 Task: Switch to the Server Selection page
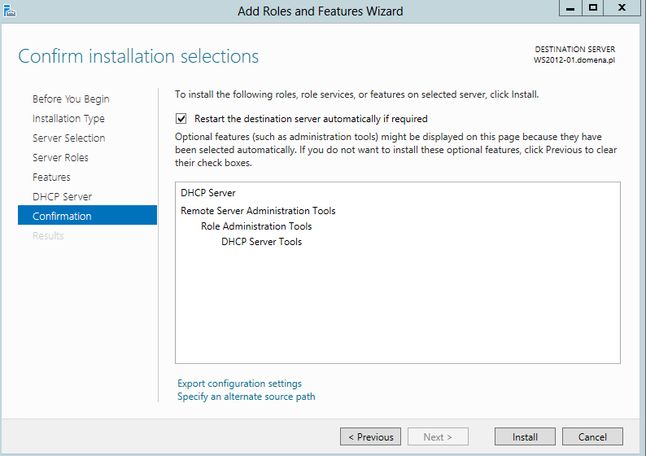pyautogui.click(x=69, y=138)
